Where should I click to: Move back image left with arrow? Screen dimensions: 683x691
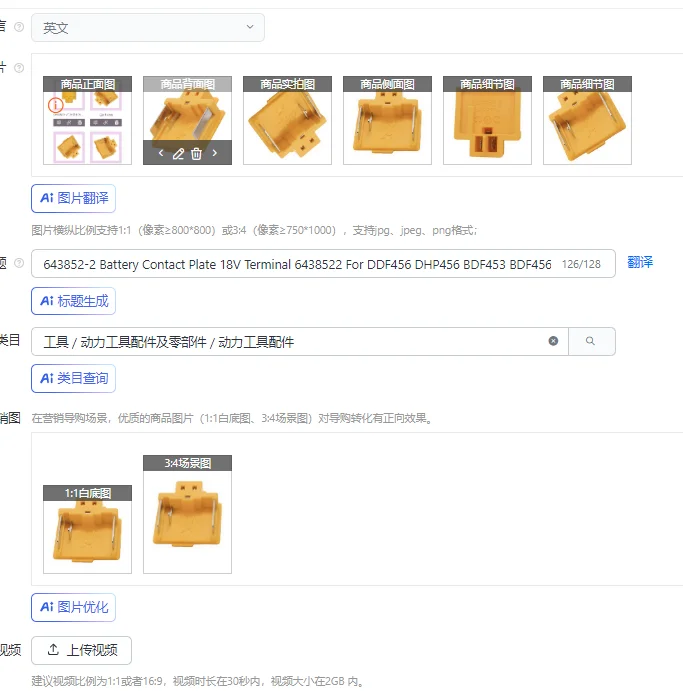(x=161, y=153)
